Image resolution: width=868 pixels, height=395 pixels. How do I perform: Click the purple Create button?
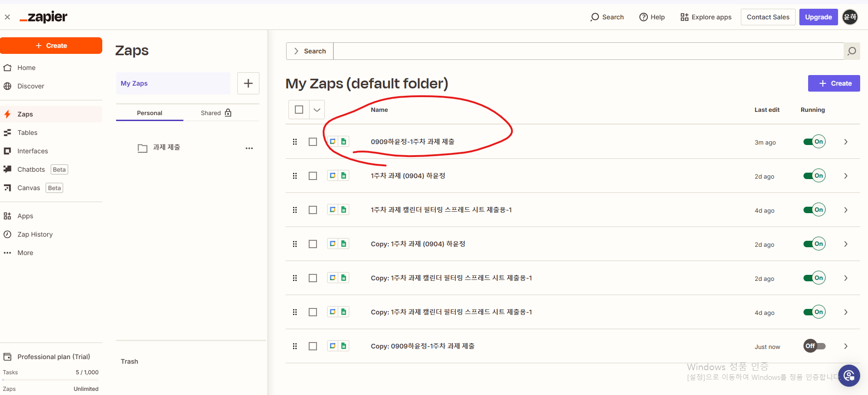point(834,83)
